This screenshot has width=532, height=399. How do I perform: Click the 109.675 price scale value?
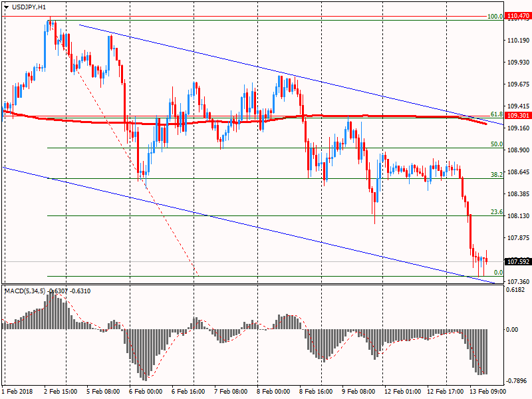[518, 84]
